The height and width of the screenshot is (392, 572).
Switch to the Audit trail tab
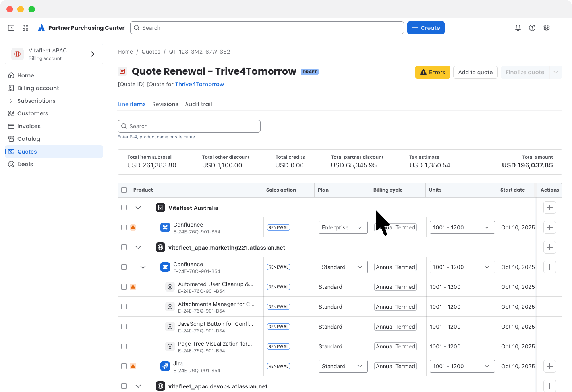(x=199, y=104)
